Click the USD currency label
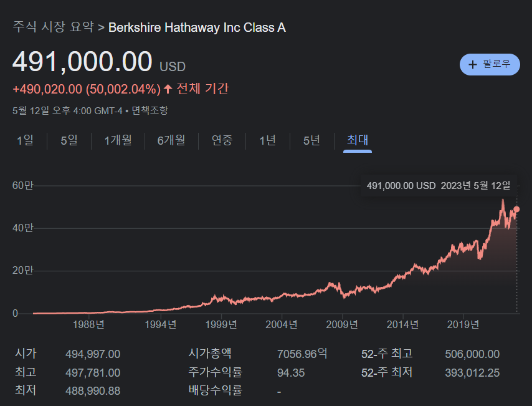This screenshot has height=406, width=532. tap(173, 67)
